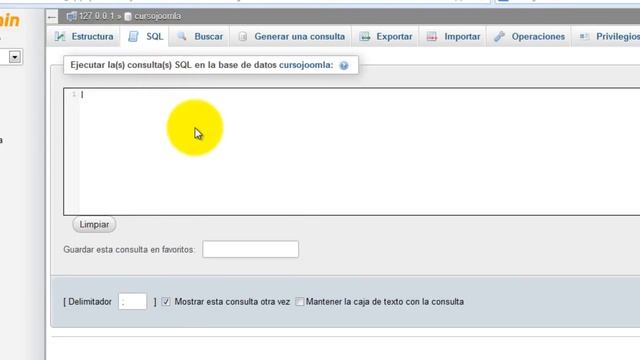
Task: Open the left sidebar dropdown arrow
Action: [15, 57]
